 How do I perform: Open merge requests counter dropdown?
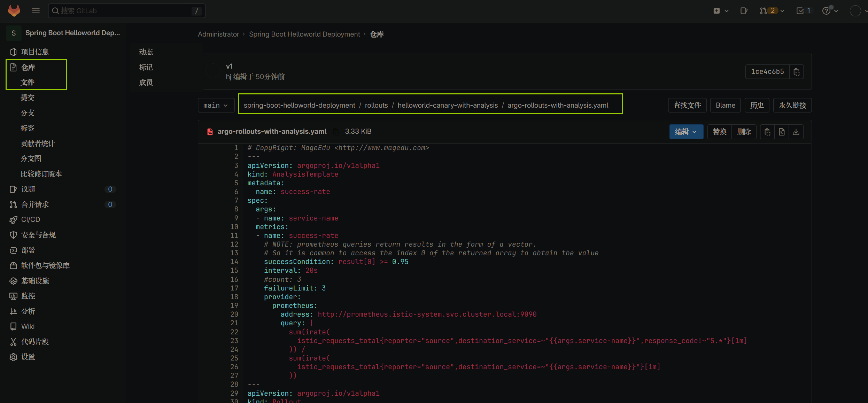(x=772, y=11)
